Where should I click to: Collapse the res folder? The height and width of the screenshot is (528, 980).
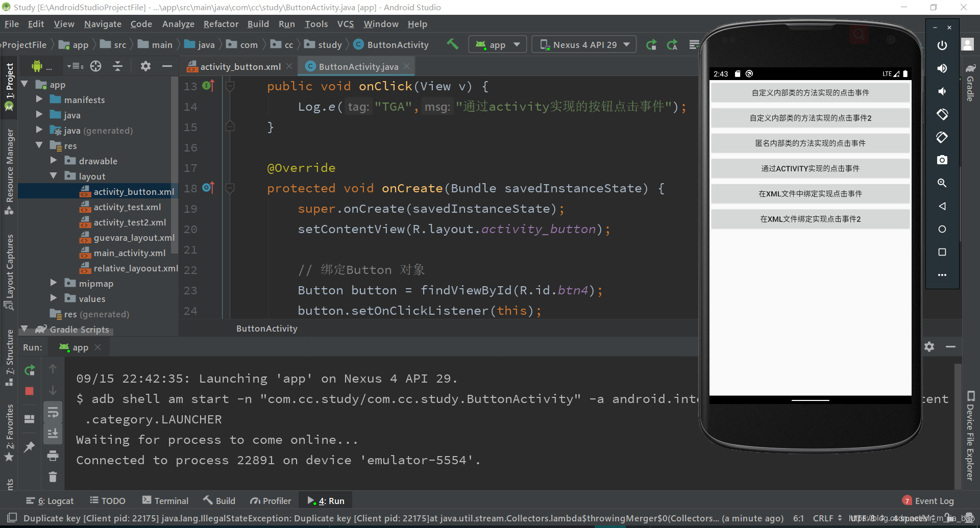click(39, 145)
